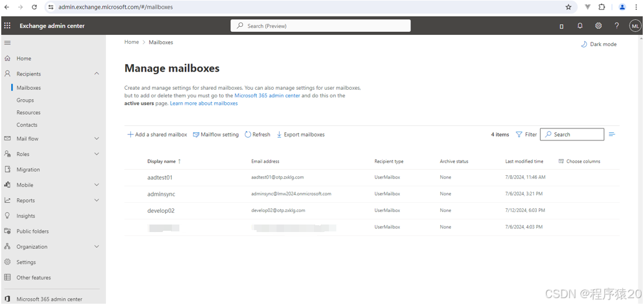The image size is (644, 305).
Task: Collapse the navigation hamburger menu
Action: pyautogui.click(x=7, y=43)
